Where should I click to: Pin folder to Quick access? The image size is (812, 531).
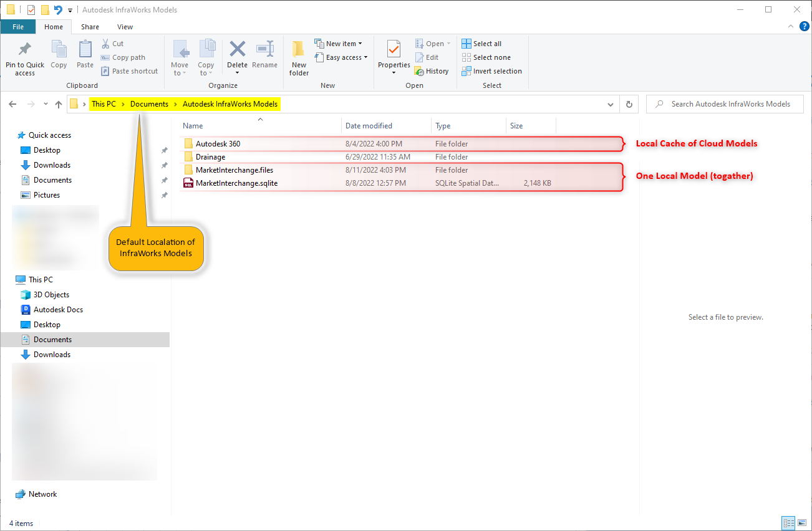click(x=25, y=59)
